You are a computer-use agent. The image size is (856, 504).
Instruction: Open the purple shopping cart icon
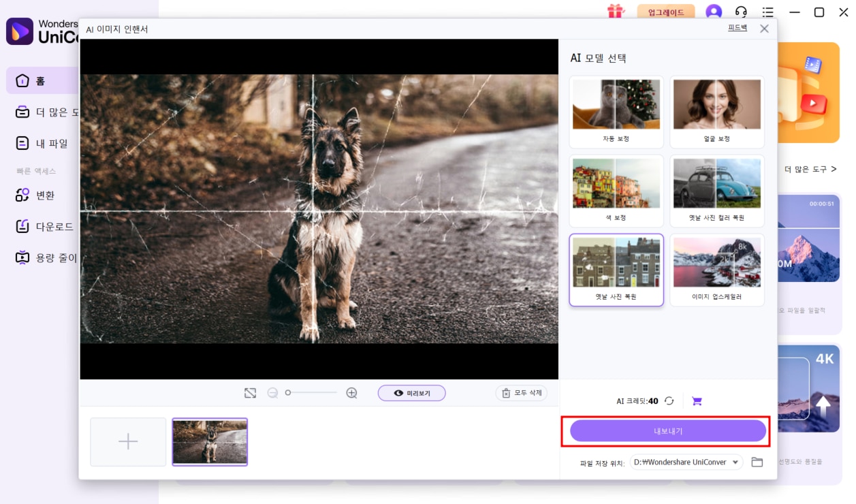click(x=697, y=401)
